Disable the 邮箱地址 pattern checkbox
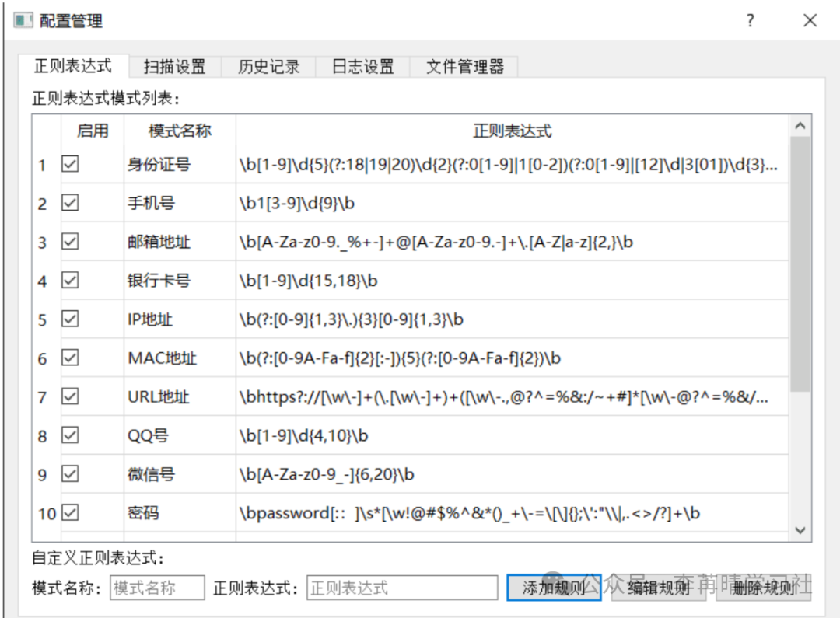840x618 pixels. (x=70, y=242)
